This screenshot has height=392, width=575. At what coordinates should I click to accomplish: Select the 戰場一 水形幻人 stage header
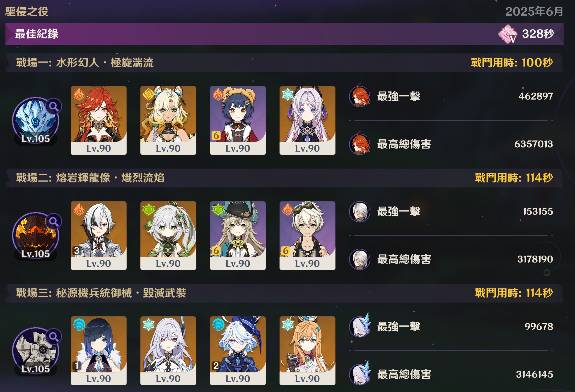(x=285, y=63)
